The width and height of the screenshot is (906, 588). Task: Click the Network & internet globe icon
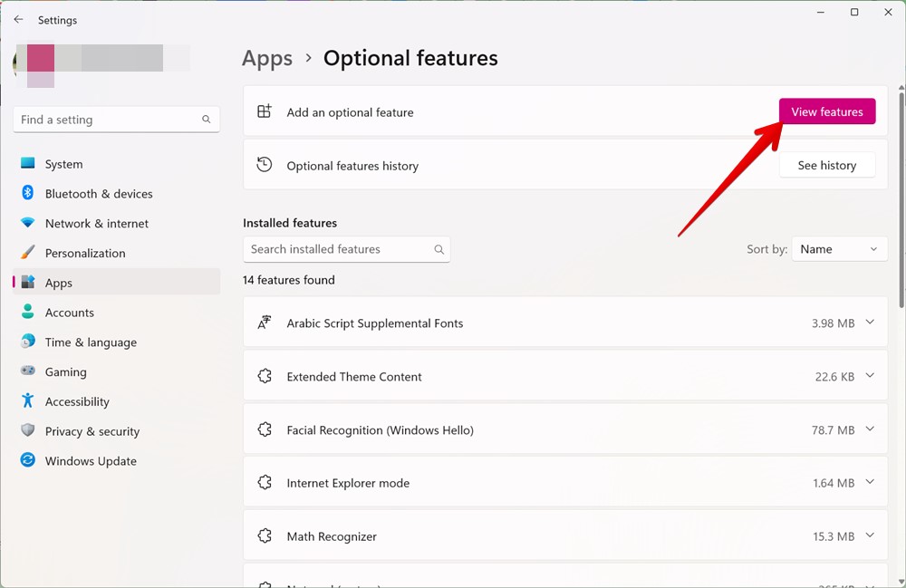[x=28, y=223]
